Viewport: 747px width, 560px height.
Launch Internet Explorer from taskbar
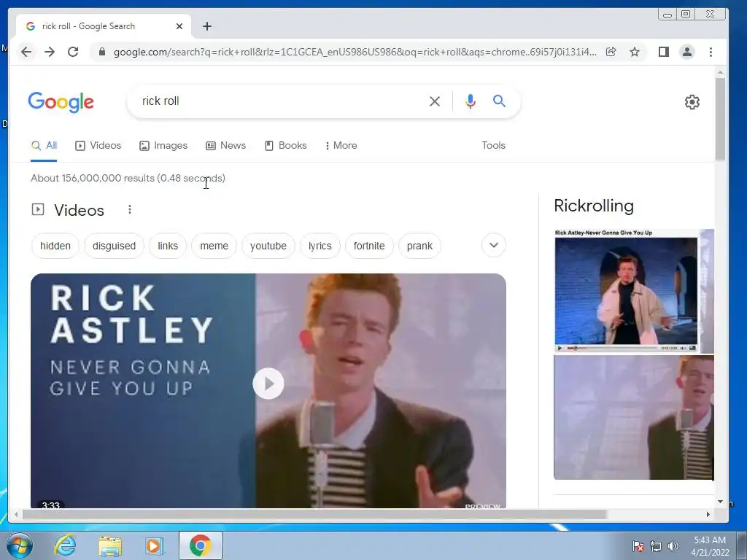click(x=65, y=545)
